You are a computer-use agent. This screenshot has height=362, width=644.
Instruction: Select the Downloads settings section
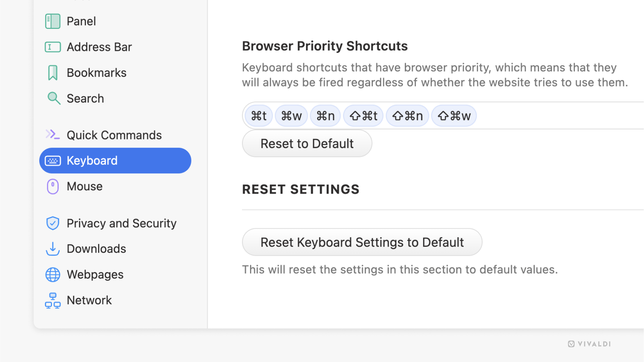click(97, 248)
